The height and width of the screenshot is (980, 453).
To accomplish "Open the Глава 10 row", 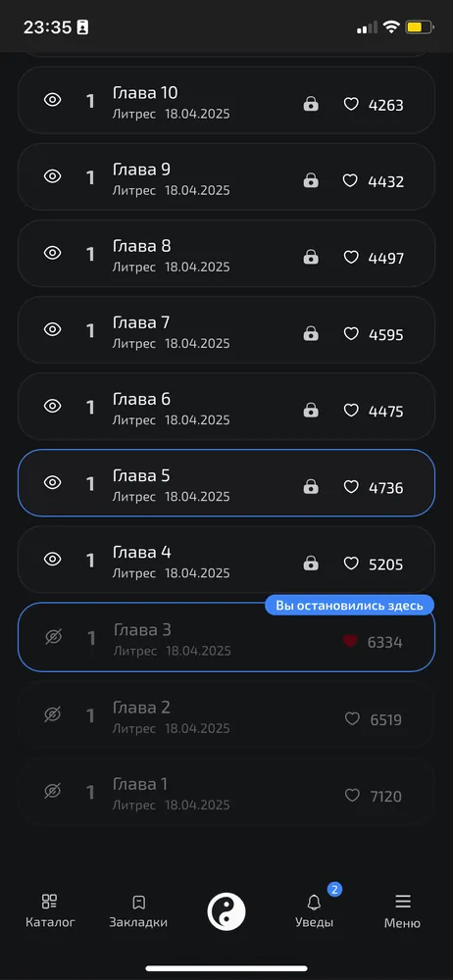I will point(226,100).
